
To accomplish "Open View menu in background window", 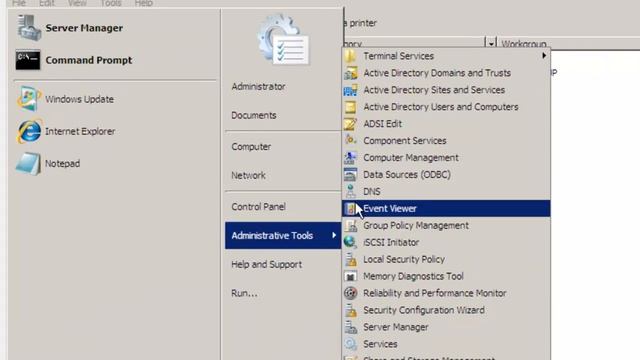I will click(x=77, y=3).
